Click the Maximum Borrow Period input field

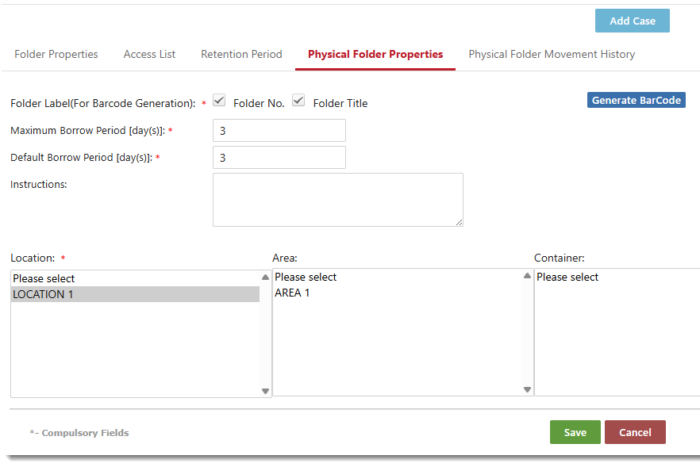[279, 131]
